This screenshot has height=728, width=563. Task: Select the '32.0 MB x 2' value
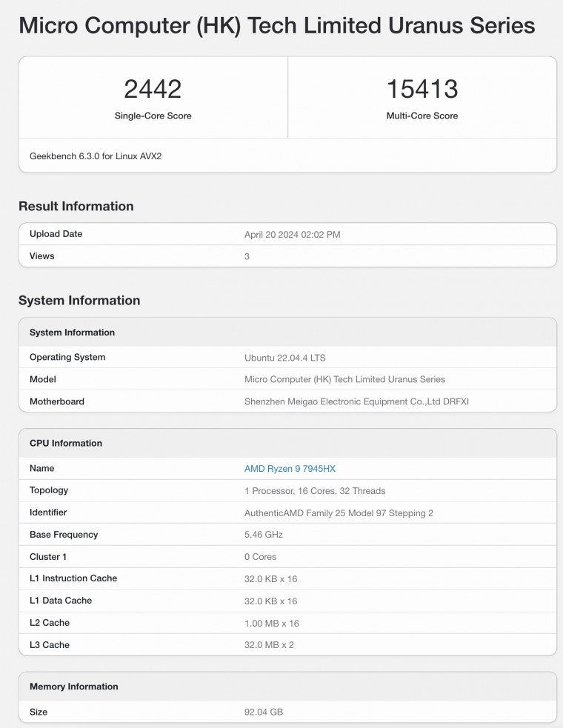coord(269,645)
